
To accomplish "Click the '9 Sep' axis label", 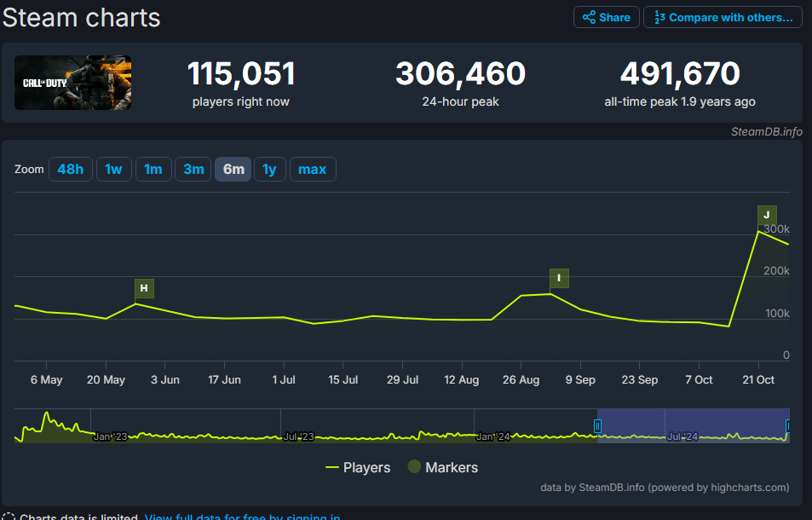I will (580, 379).
